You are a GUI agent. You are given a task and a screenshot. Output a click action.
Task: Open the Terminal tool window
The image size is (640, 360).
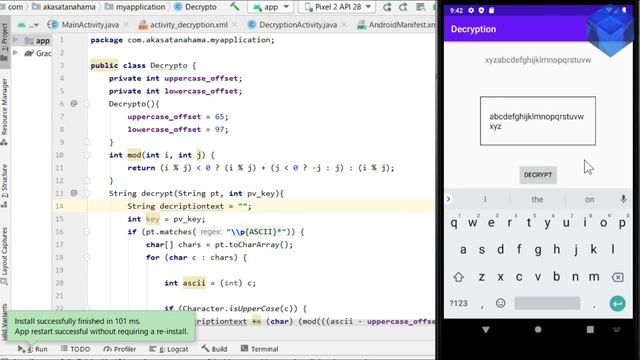point(260,349)
